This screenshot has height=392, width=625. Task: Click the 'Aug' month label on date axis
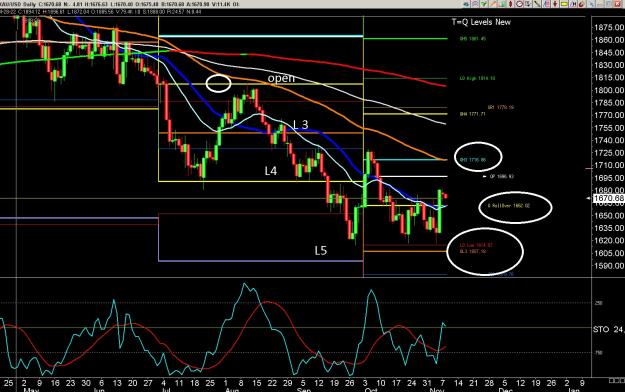pos(232,389)
